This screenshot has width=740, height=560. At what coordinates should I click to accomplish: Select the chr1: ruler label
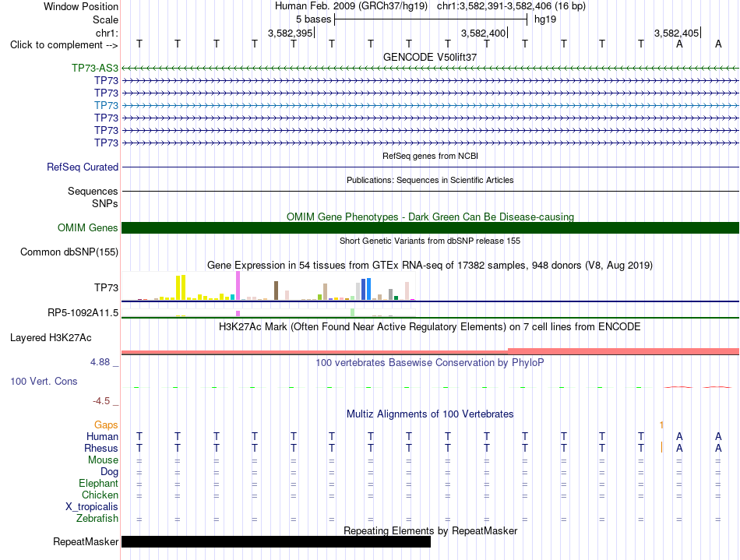point(107,33)
